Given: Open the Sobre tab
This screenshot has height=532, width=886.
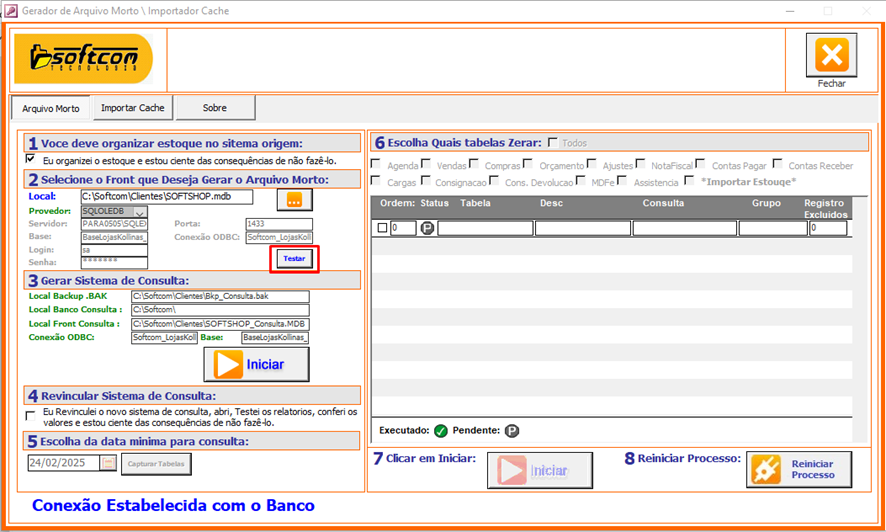Looking at the screenshot, I should [214, 108].
